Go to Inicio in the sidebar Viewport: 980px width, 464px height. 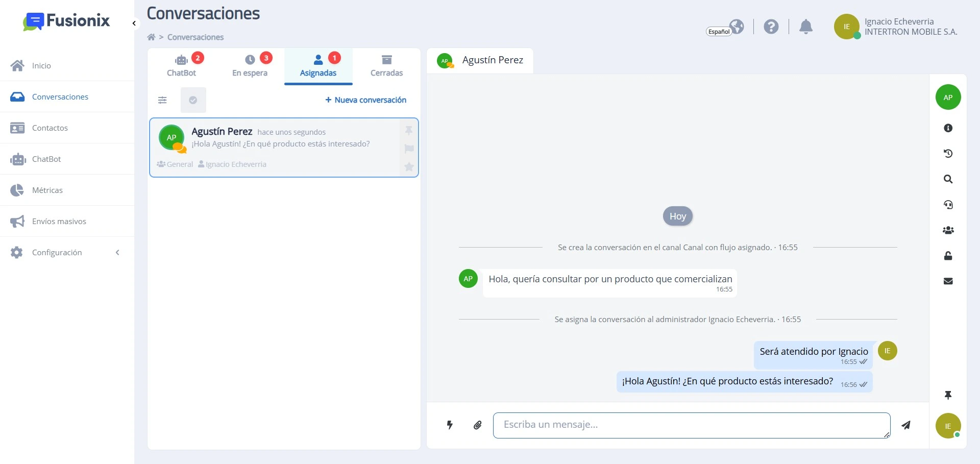[67, 65]
